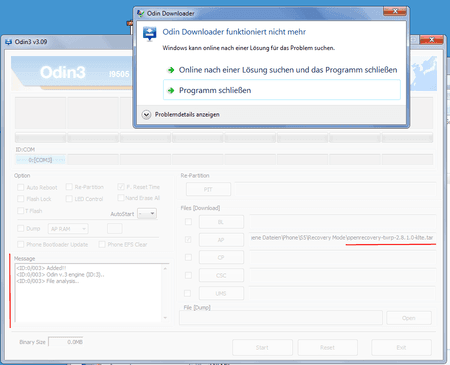Click the File [Dump] path field
The image size is (450, 365).
[281, 318]
